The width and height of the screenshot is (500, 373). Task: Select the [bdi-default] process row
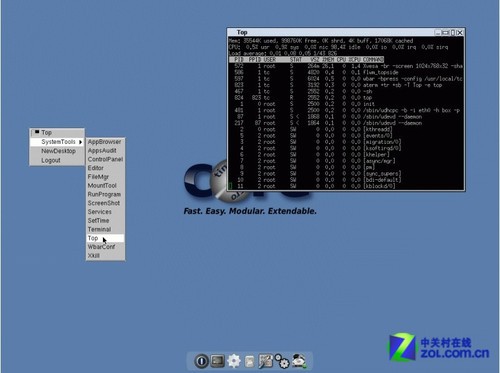point(346,180)
